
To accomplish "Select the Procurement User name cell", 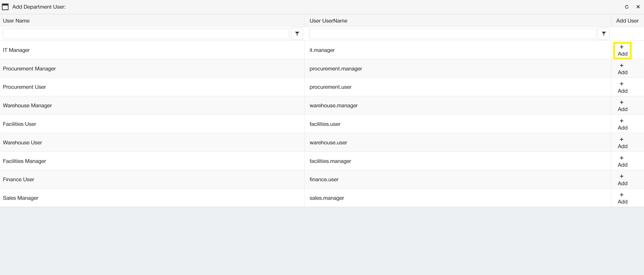I will pos(152,87).
